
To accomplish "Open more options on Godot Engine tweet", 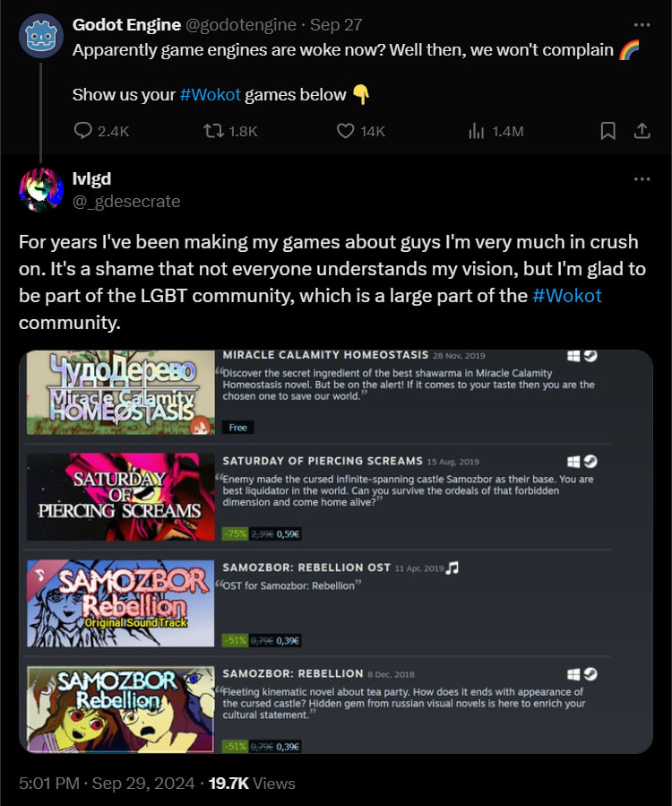I will pyautogui.click(x=642, y=25).
